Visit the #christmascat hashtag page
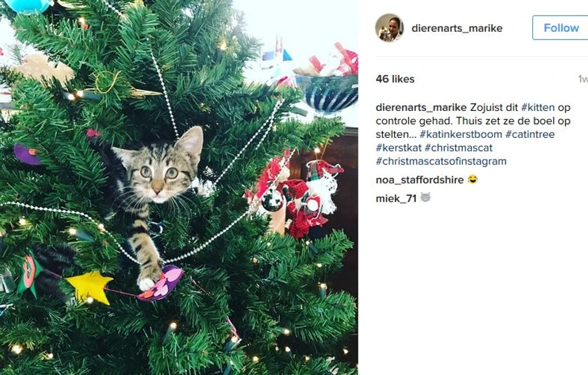Screen dimensions: 588x375 click(x=459, y=148)
